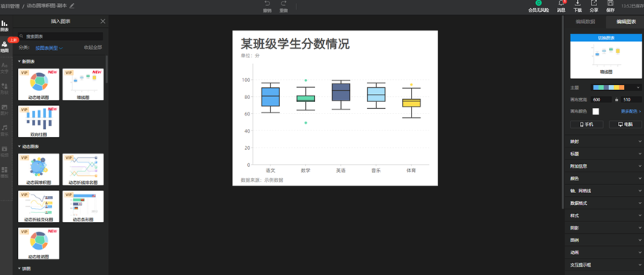Viewport: 644px width, 275px height.
Task: Open the 图表 chart sidebar tool
Action: (x=4, y=26)
